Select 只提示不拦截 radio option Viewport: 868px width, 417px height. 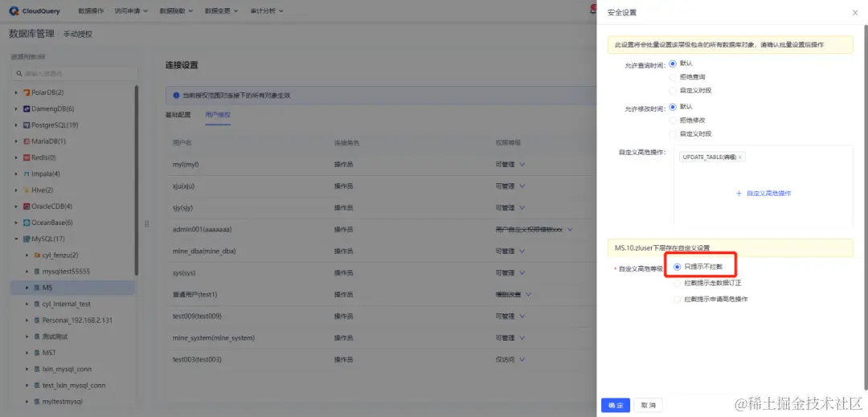[677, 267]
